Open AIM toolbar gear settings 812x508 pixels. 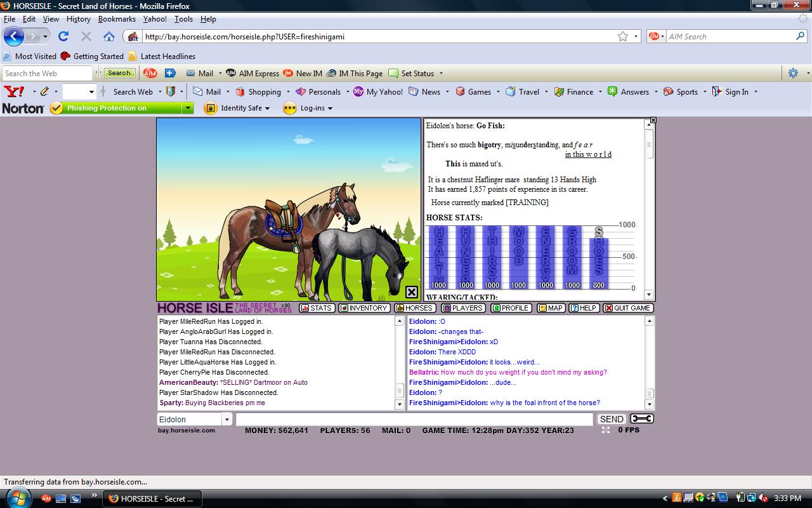(793, 73)
